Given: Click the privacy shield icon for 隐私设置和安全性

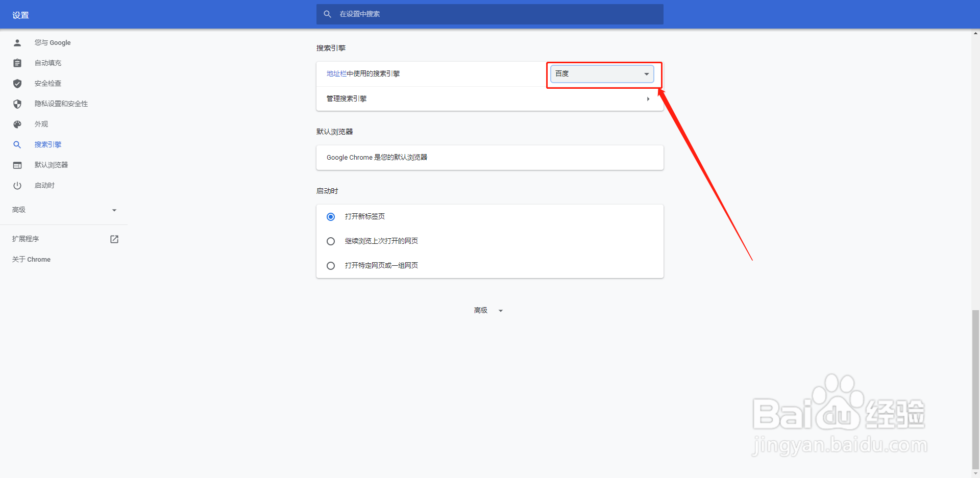Looking at the screenshot, I should click(17, 104).
